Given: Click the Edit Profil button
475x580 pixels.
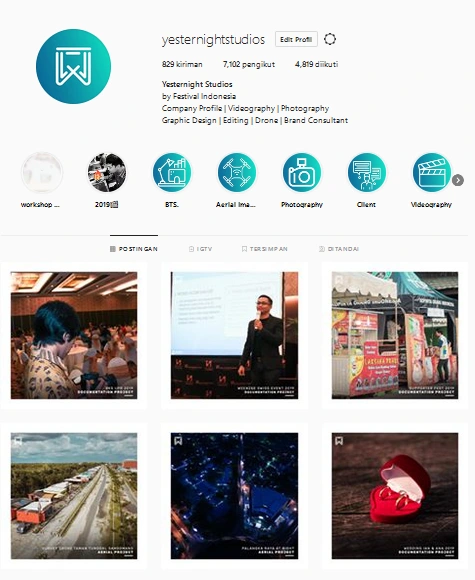Looking at the screenshot, I should tap(296, 39).
